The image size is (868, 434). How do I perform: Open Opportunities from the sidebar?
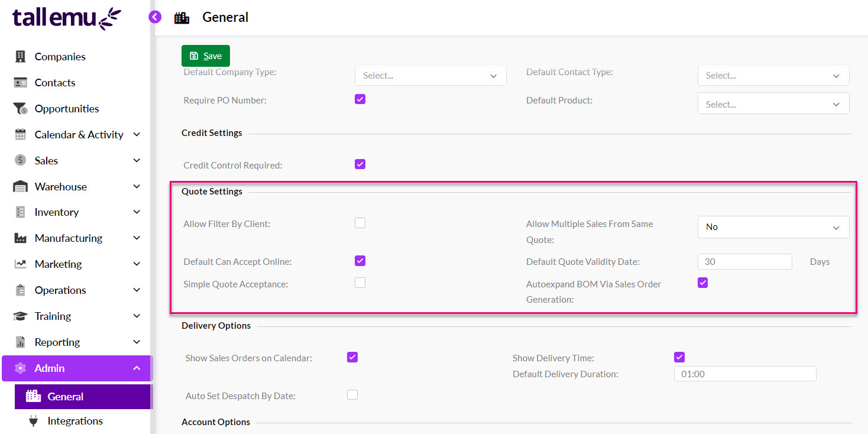pyautogui.click(x=67, y=108)
